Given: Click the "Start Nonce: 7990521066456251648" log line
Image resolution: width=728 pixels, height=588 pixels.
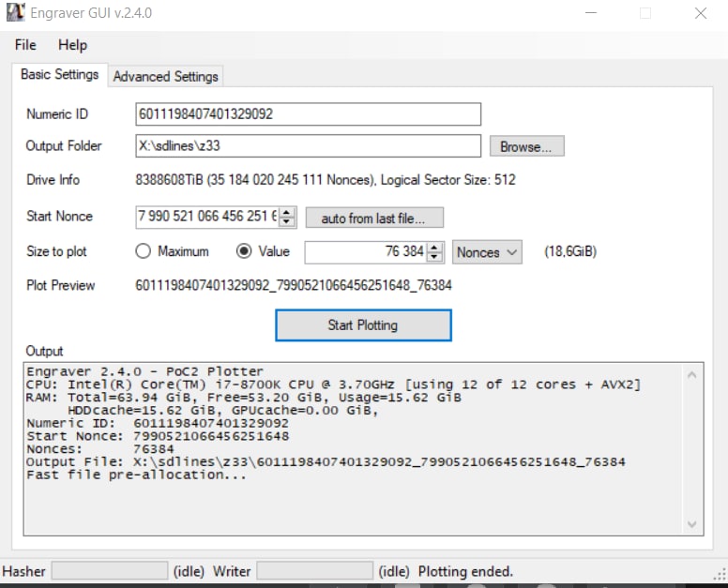Looking at the screenshot, I should click(x=158, y=436).
